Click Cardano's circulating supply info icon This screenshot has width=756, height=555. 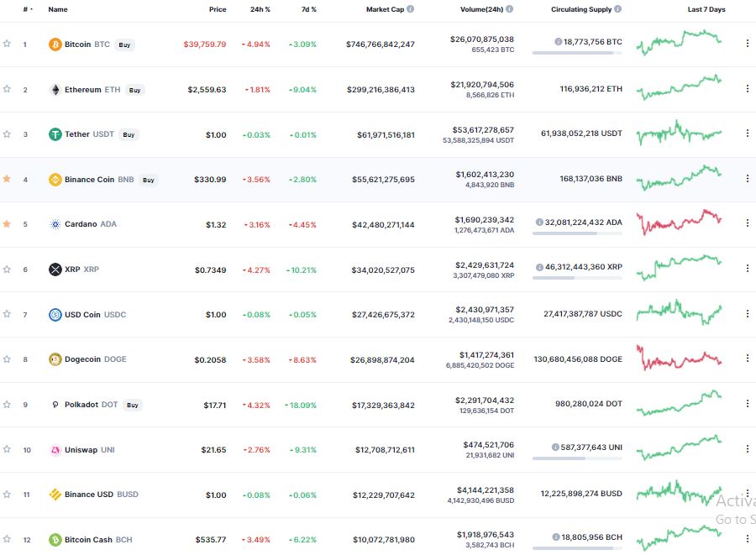pos(539,223)
